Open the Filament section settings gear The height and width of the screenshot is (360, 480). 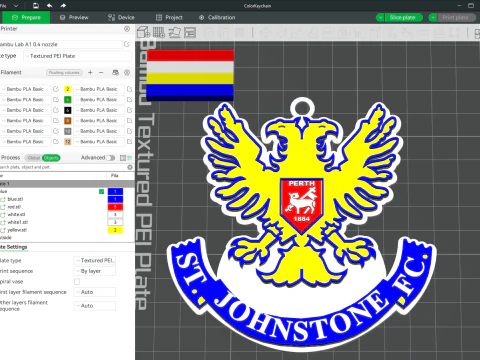coord(127,72)
